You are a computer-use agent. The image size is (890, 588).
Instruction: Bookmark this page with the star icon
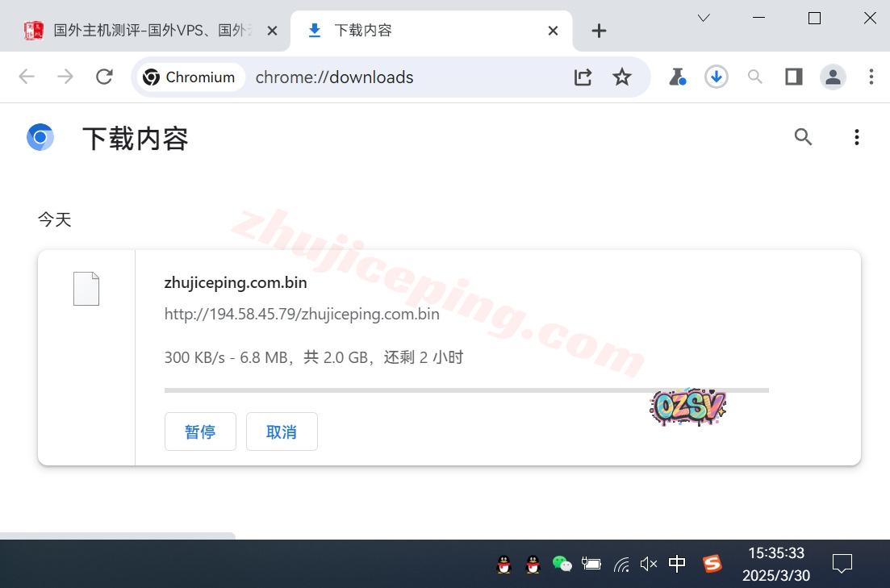tap(621, 77)
